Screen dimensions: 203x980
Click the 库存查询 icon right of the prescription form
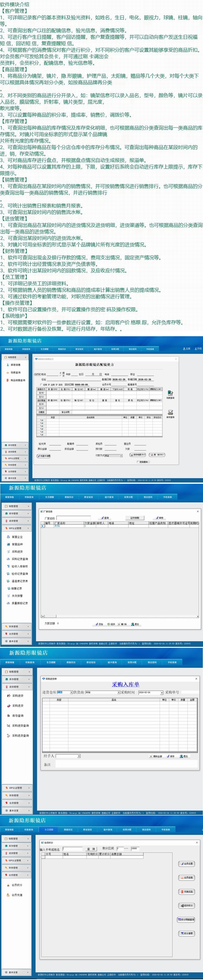click(170, 413)
